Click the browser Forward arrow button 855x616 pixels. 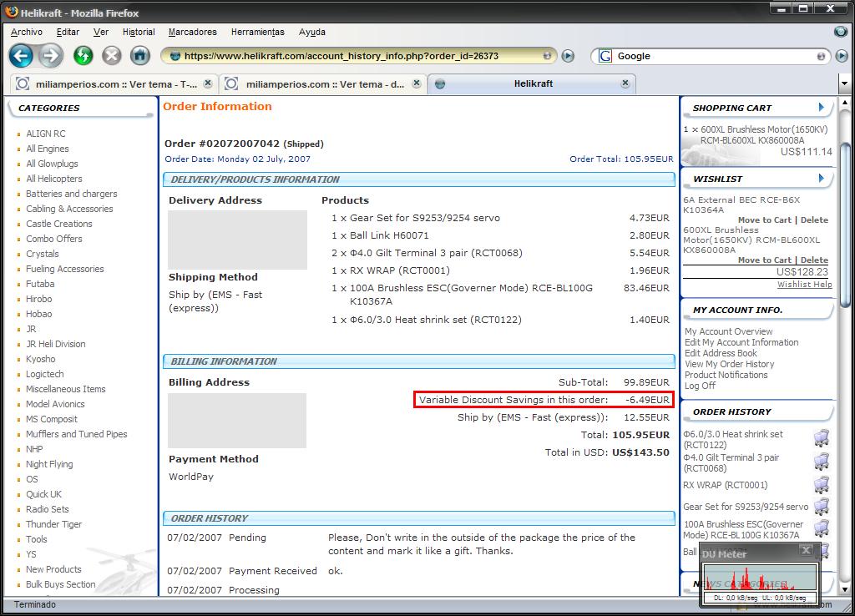point(51,56)
